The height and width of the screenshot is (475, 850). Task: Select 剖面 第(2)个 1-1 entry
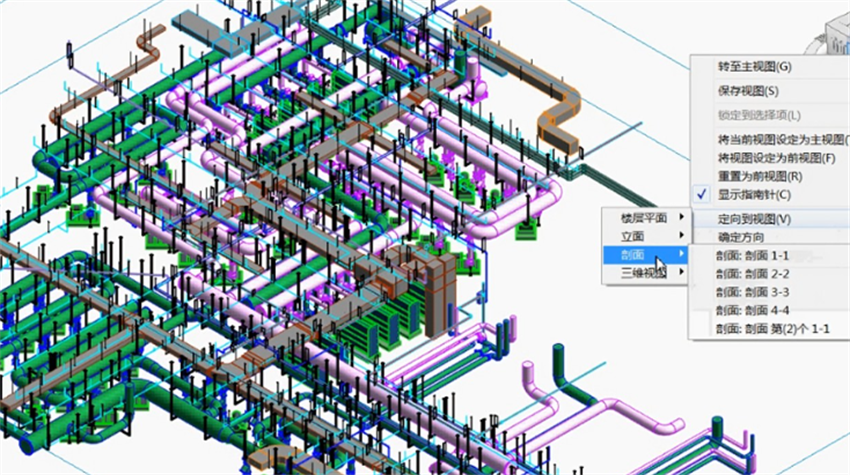[x=773, y=328]
